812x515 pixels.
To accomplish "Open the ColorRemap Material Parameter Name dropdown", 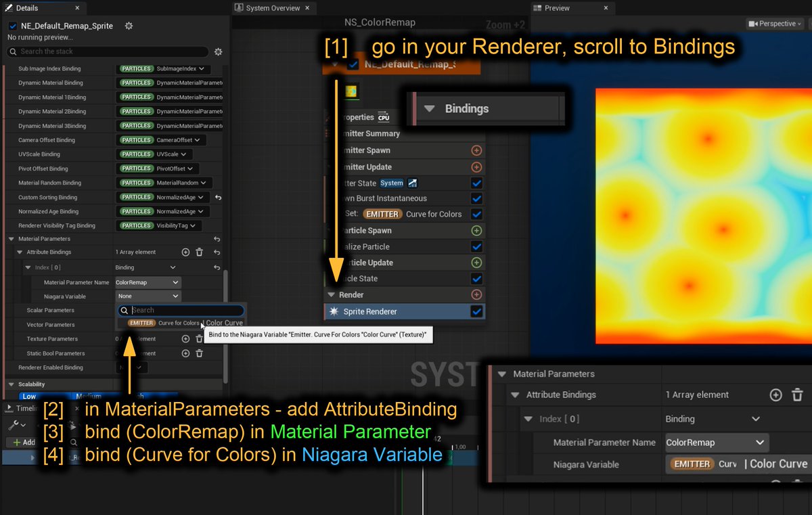I will click(x=148, y=282).
